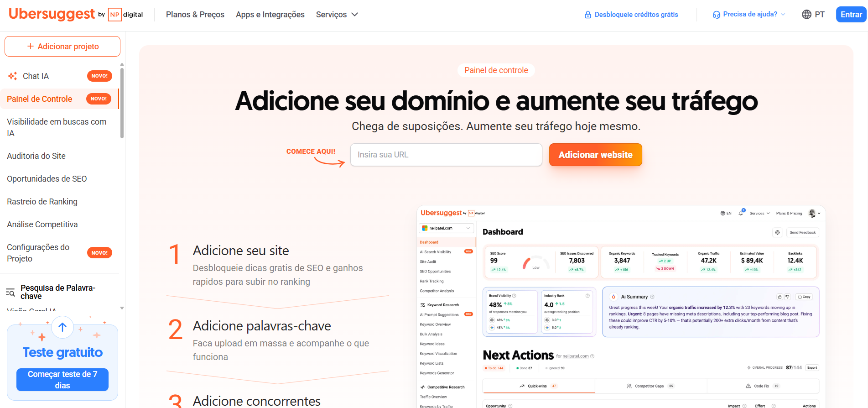Image resolution: width=868 pixels, height=408 pixels.
Task: Click Copy button in AI Summary
Action: pyautogui.click(x=804, y=297)
